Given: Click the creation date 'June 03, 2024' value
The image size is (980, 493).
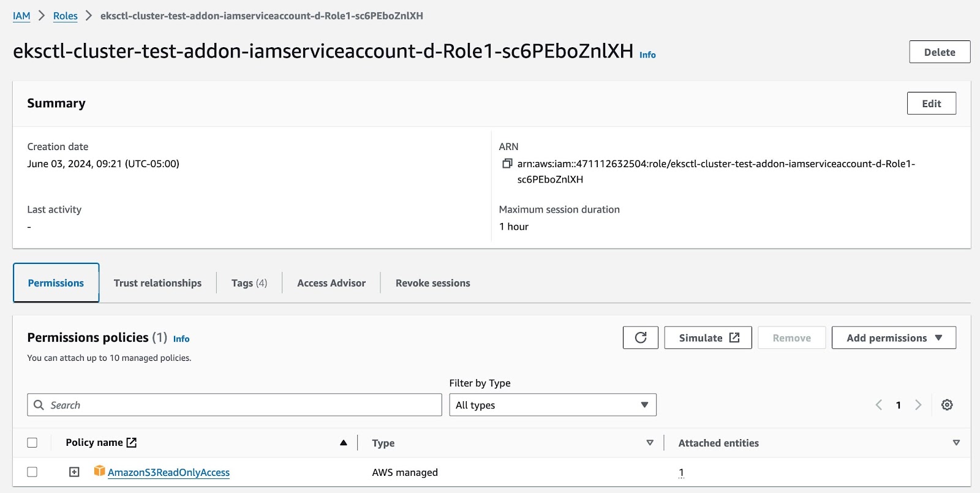Looking at the screenshot, I should click(104, 164).
